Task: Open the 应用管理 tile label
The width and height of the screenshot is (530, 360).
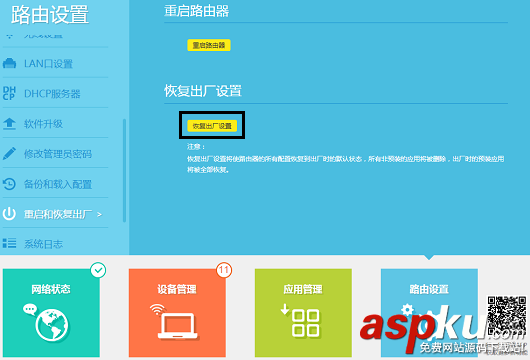Action: [303, 289]
